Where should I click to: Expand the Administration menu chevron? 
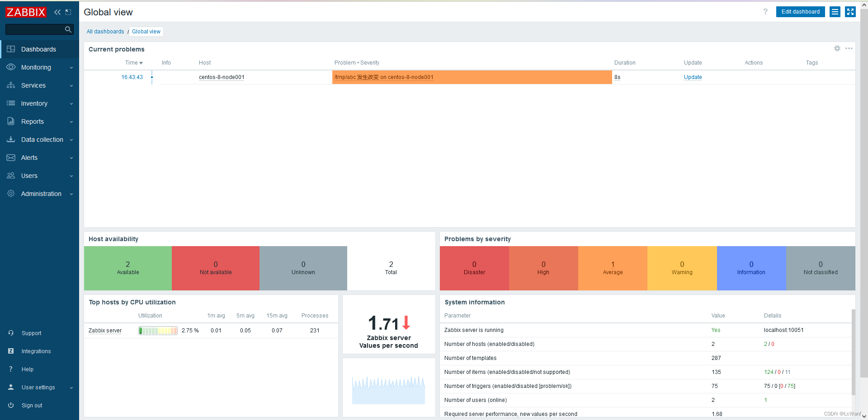point(71,194)
